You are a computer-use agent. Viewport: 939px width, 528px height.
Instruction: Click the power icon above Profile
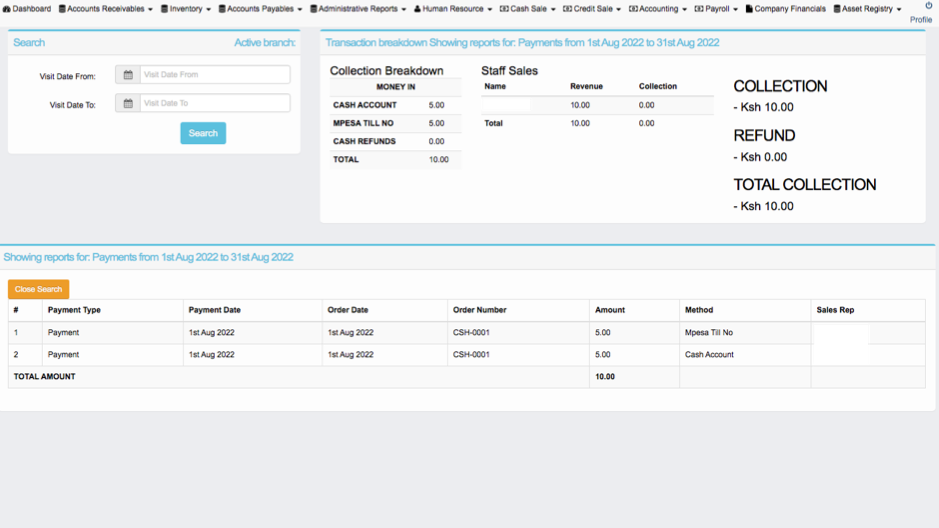pos(928,5)
